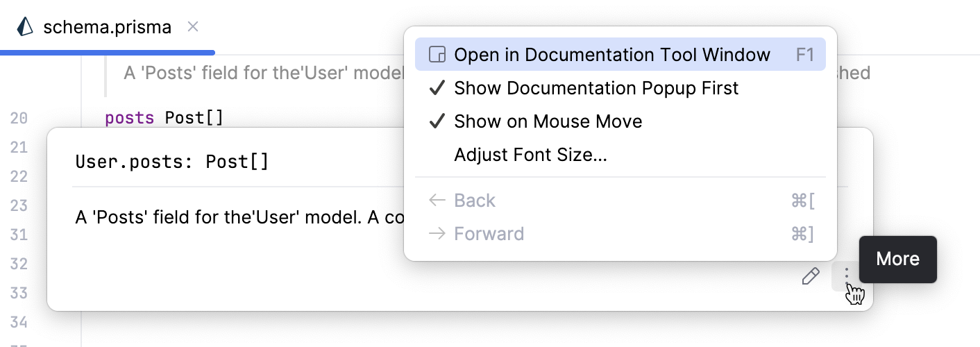Switch to the schema.prisma tab
980x347 pixels.
click(x=107, y=28)
